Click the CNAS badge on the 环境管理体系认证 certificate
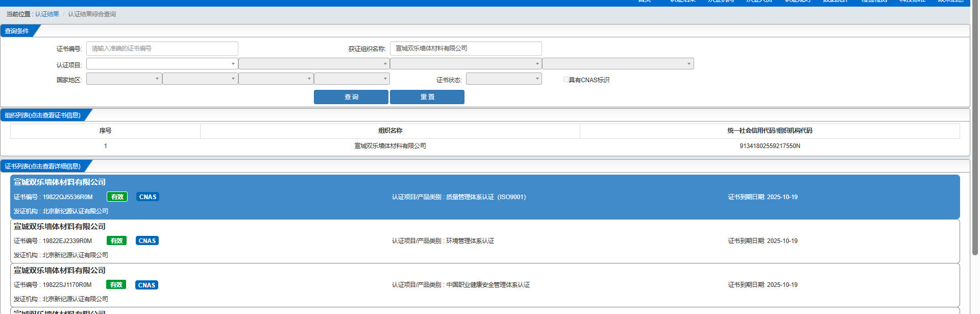Image resolution: width=980 pixels, height=314 pixels. pos(147,241)
